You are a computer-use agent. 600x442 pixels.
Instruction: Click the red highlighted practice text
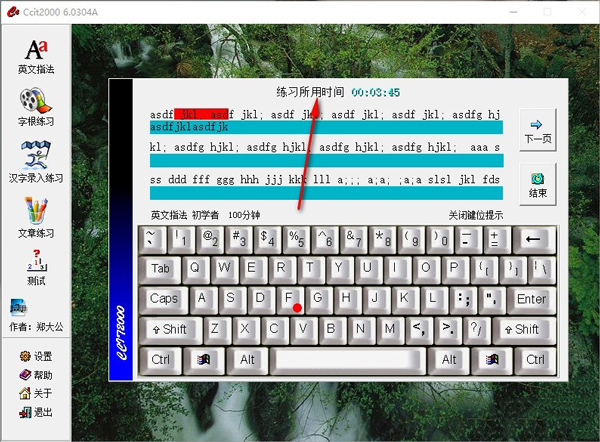click(202, 114)
